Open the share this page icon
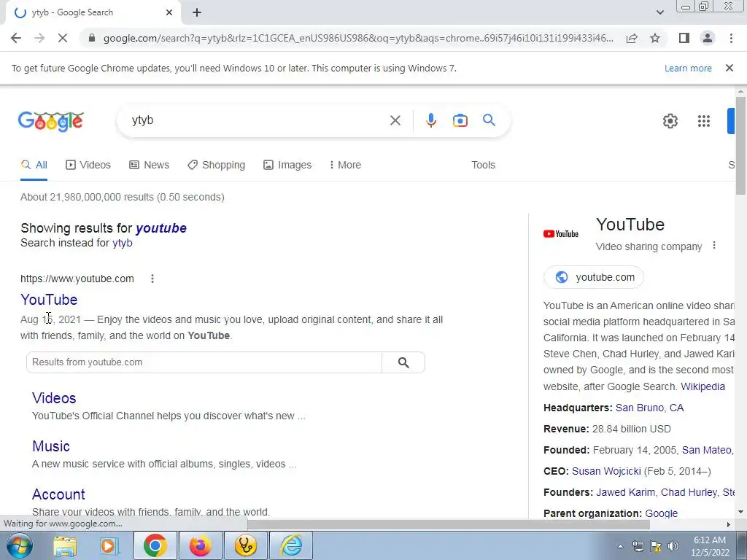This screenshot has height=560, width=747. coord(632,38)
